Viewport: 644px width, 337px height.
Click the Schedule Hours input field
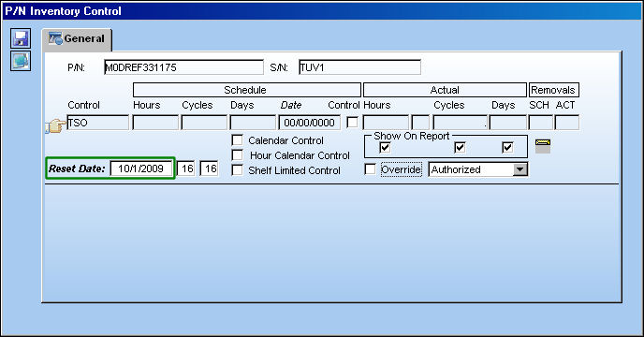tap(155, 123)
